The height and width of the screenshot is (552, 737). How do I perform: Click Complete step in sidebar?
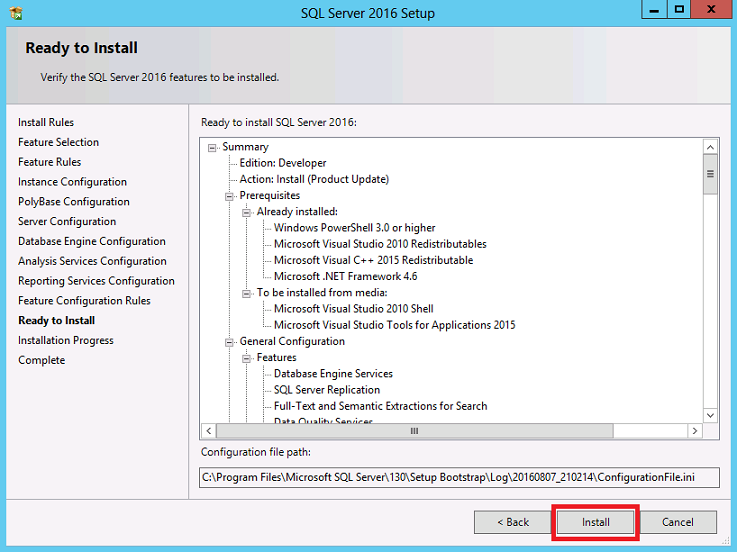coord(41,360)
